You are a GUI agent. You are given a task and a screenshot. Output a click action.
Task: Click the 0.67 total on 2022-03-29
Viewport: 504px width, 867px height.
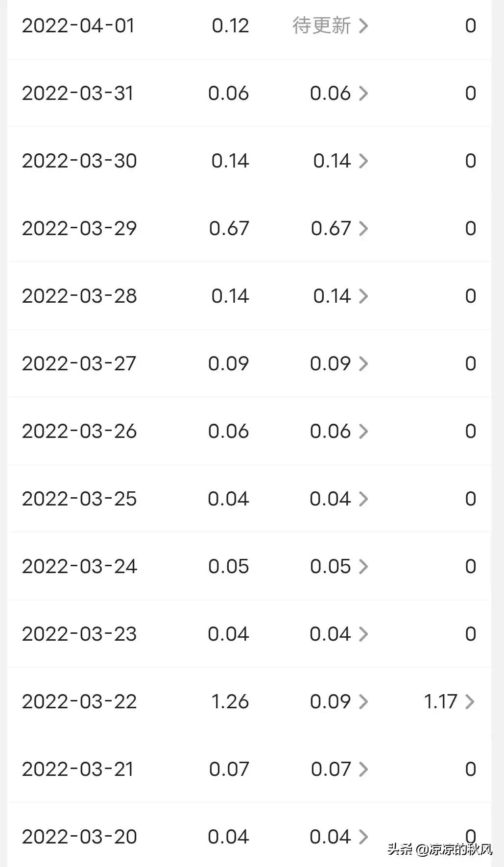pyautogui.click(x=229, y=229)
